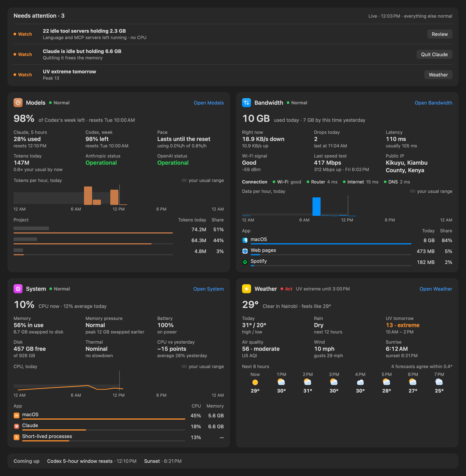Click 'Claude is idle but holding 6.6 GB'
The height and width of the screenshot is (476, 466).
pos(82,51)
